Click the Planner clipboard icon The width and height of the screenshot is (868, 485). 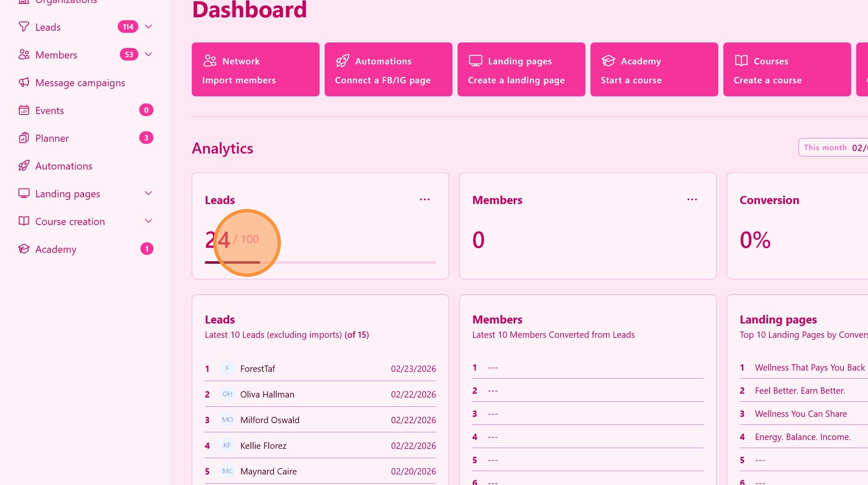point(24,138)
